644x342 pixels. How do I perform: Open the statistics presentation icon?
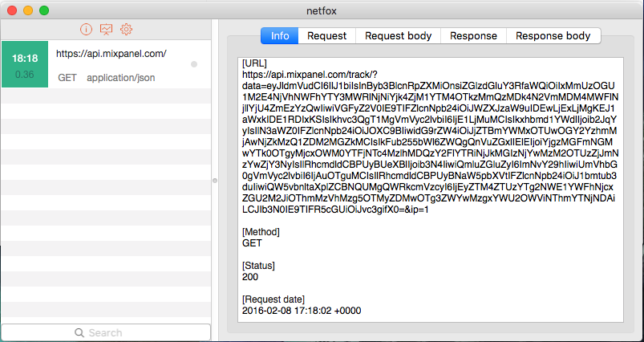pos(106,29)
